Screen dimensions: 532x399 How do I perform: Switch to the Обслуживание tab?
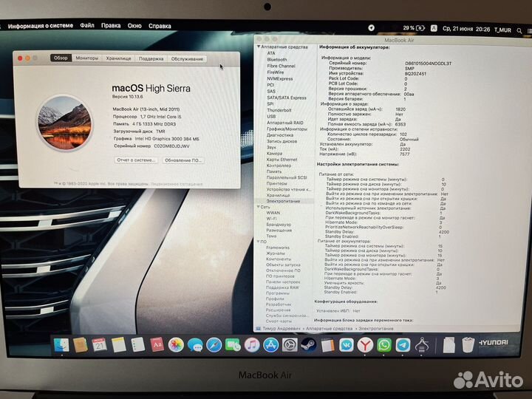pyautogui.click(x=187, y=58)
